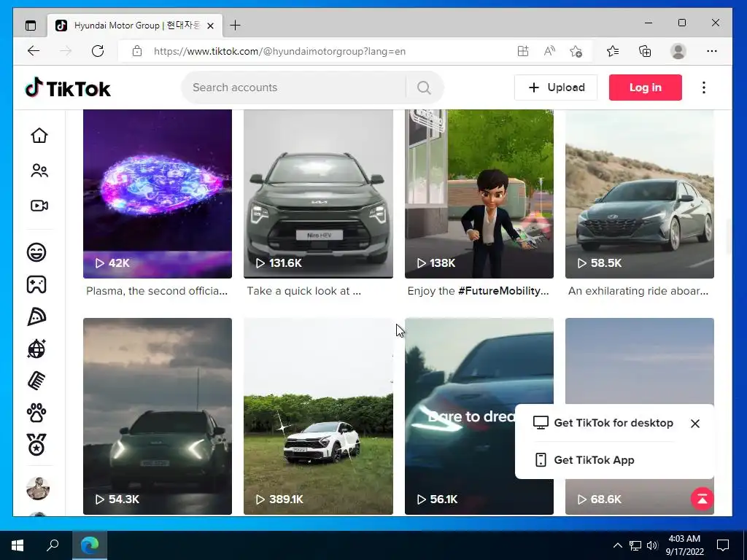Select the Animals paw print icon

click(36, 413)
